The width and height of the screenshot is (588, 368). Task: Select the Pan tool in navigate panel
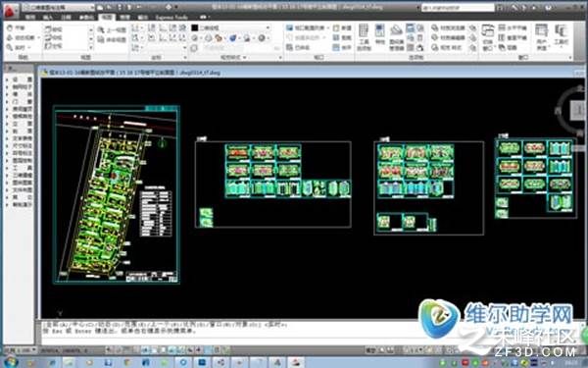16,28
